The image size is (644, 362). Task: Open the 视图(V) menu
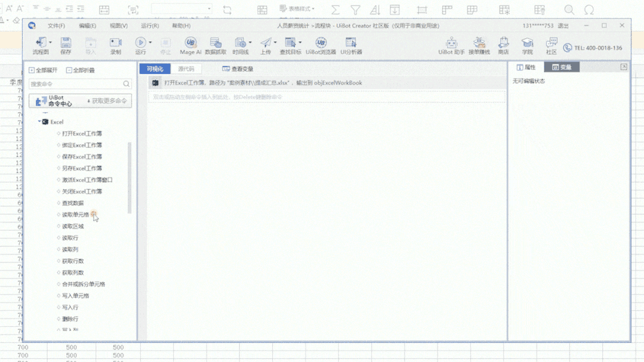click(119, 26)
